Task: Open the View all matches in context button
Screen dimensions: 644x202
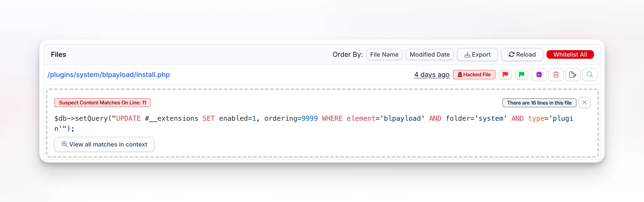Action: point(104,144)
